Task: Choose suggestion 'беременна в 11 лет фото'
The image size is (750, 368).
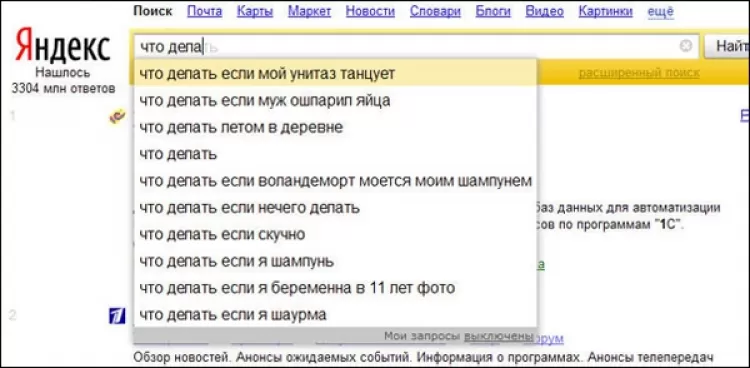Action: click(x=335, y=289)
